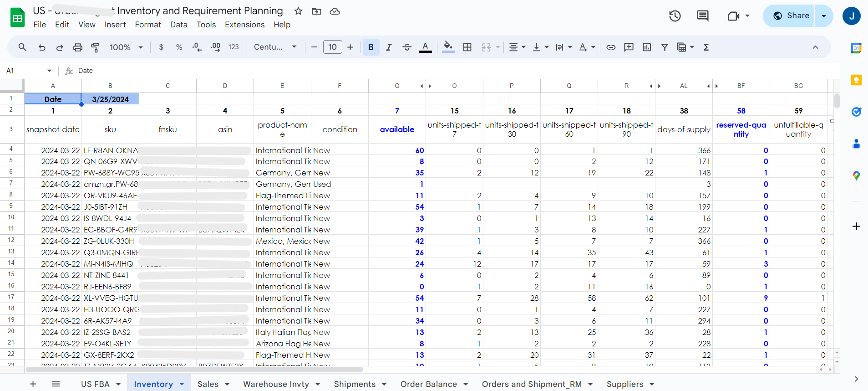The width and height of the screenshot is (868, 391).
Task: Open the Extensions menu
Action: 244,25
